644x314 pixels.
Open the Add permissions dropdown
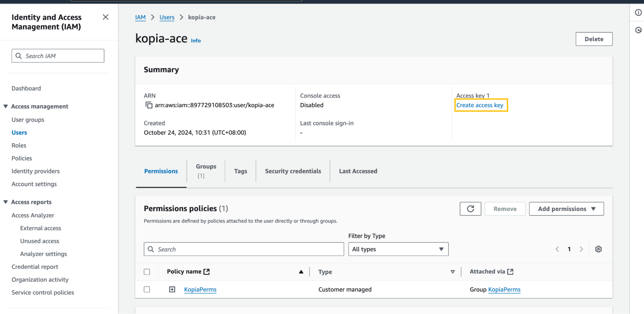tap(566, 209)
